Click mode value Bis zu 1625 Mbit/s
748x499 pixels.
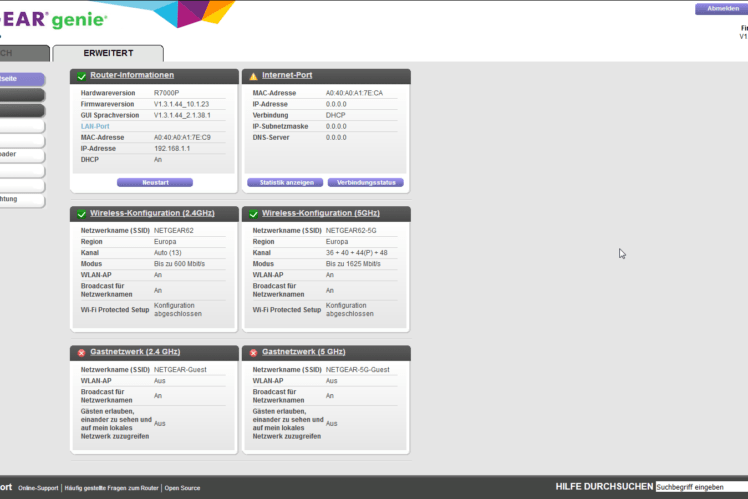click(353, 264)
